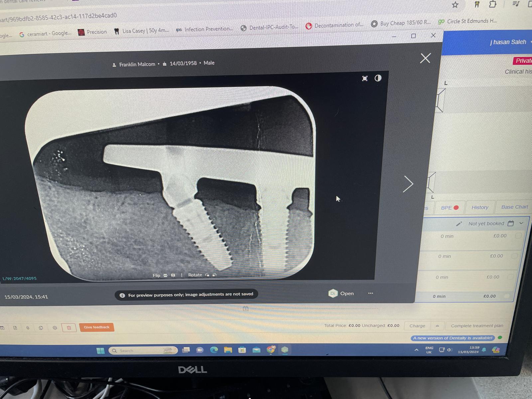The width and height of the screenshot is (532, 399).
Task: Close the x-ray preview with the large X
Action: click(425, 59)
